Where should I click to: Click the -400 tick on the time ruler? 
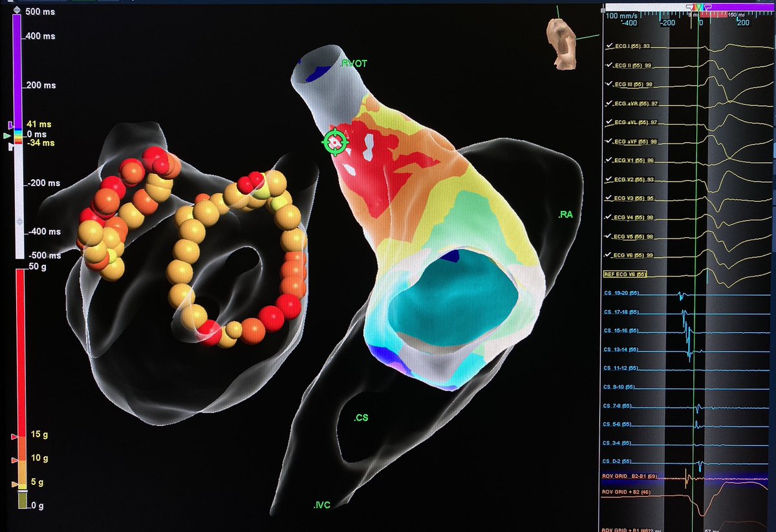pos(629,23)
